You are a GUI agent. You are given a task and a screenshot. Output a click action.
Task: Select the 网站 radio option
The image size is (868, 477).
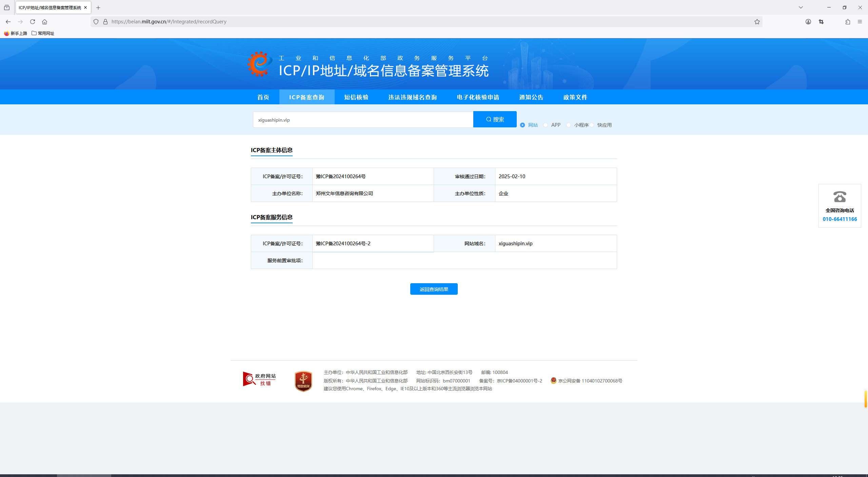pyautogui.click(x=522, y=125)
